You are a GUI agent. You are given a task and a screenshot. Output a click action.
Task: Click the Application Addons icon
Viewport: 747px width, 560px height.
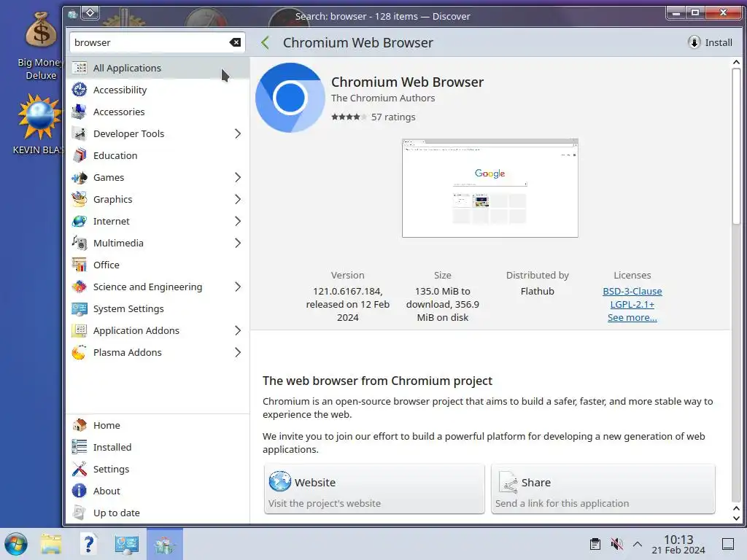(79, 331)
